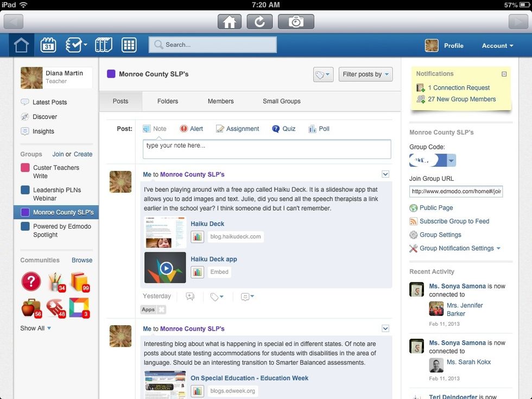532x399 pixels.
Task: Open the tag dropdown under first post
Action: tap(217, 296)
